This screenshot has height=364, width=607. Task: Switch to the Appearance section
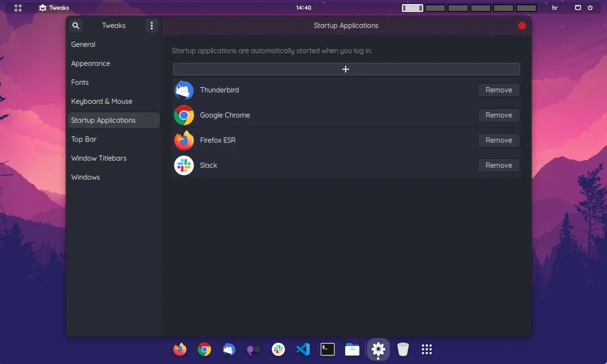click(x=90, y=63)
